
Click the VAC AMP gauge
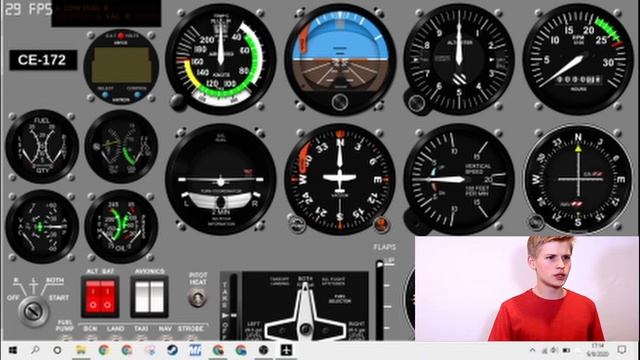coord(42,226)
